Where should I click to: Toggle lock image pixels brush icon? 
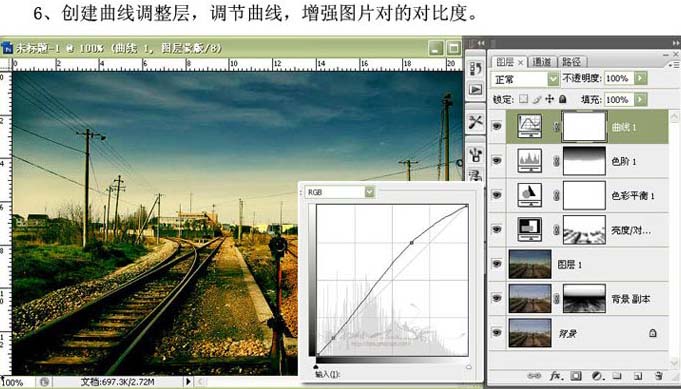(537, 99)
